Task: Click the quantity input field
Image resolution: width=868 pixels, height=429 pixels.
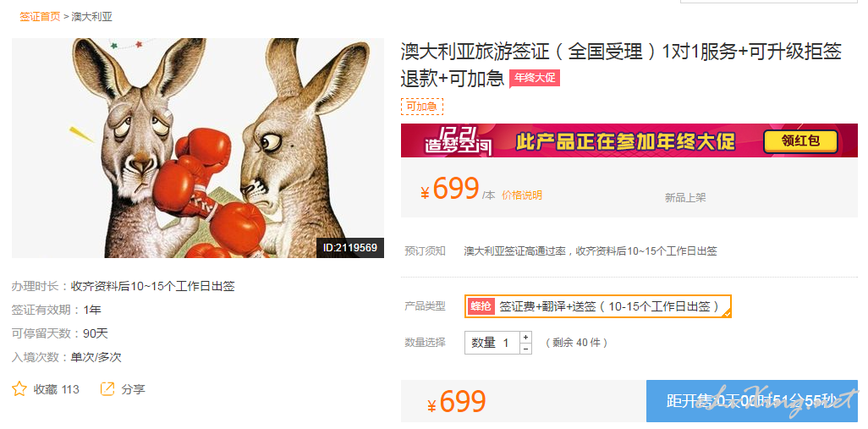Action: [492, 344]
